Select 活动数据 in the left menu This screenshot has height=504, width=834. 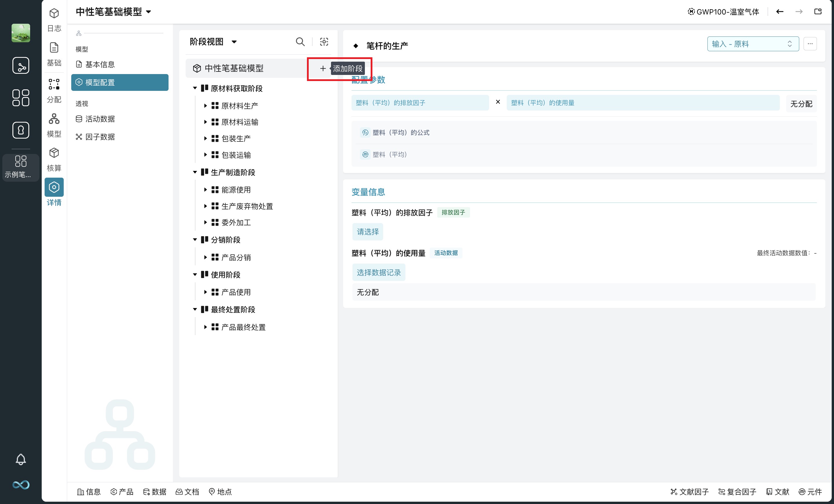click(x=100, y=119)
